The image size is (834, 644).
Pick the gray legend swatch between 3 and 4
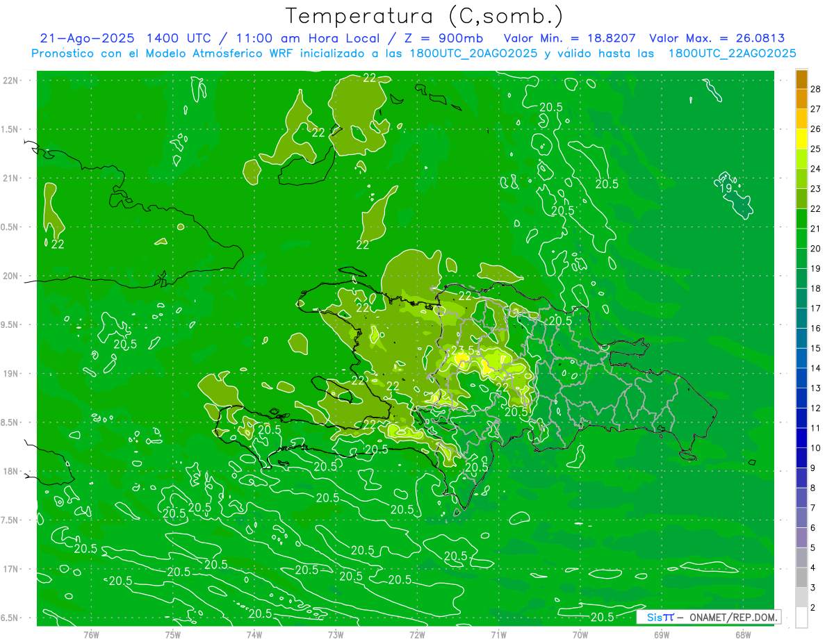(801, 578)
